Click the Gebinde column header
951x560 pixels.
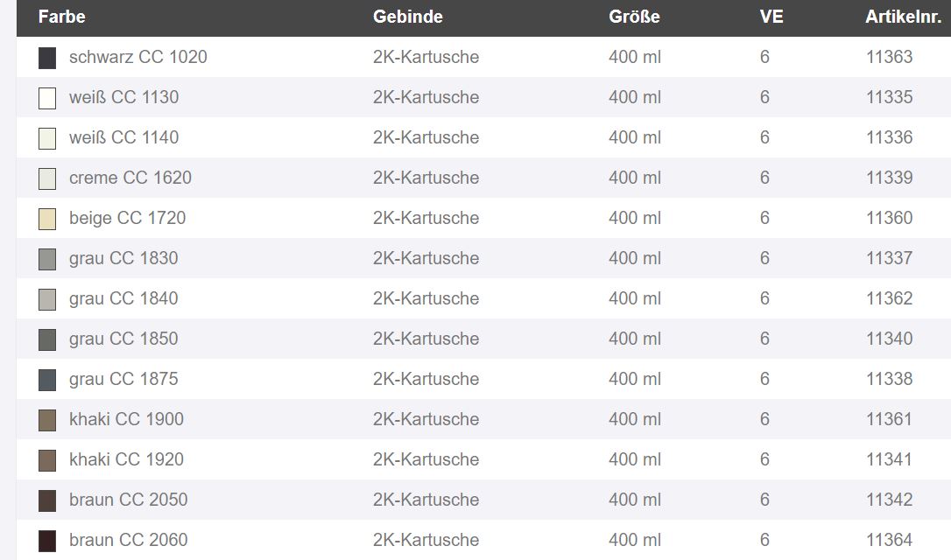[x=407, y=17]
